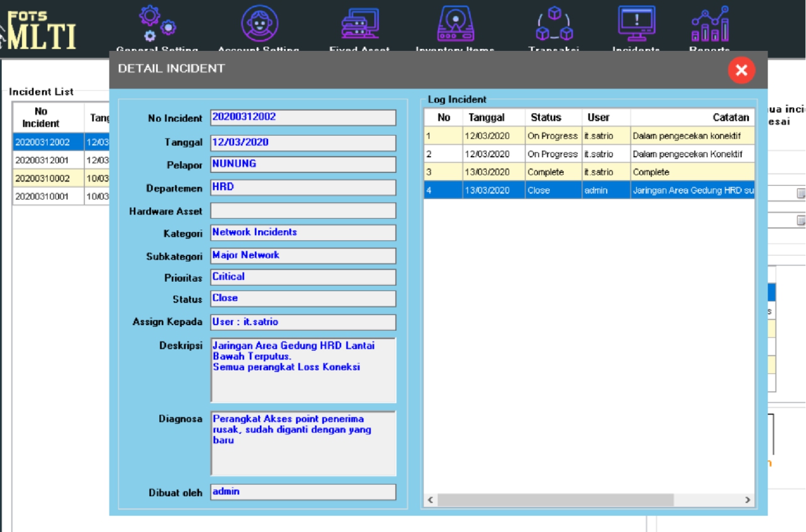
Task: Click the Hardware Asset empty field
Action: click(303, 211)
